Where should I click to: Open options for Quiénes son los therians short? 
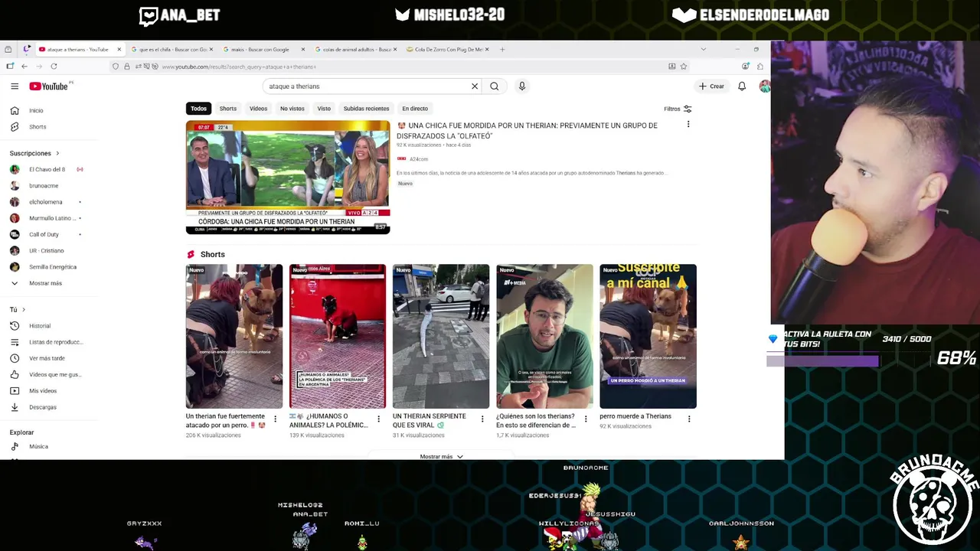click(586, 419)
